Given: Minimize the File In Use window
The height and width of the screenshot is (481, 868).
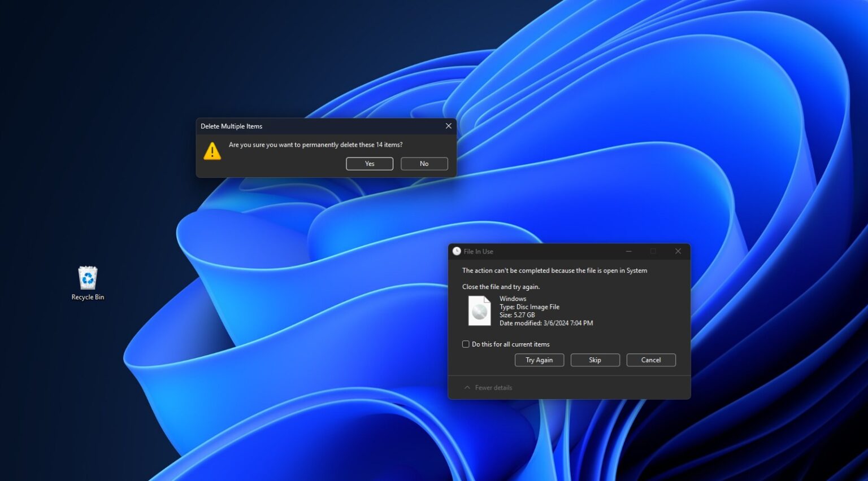Looking at the screenshot, I should pos(628,251).
